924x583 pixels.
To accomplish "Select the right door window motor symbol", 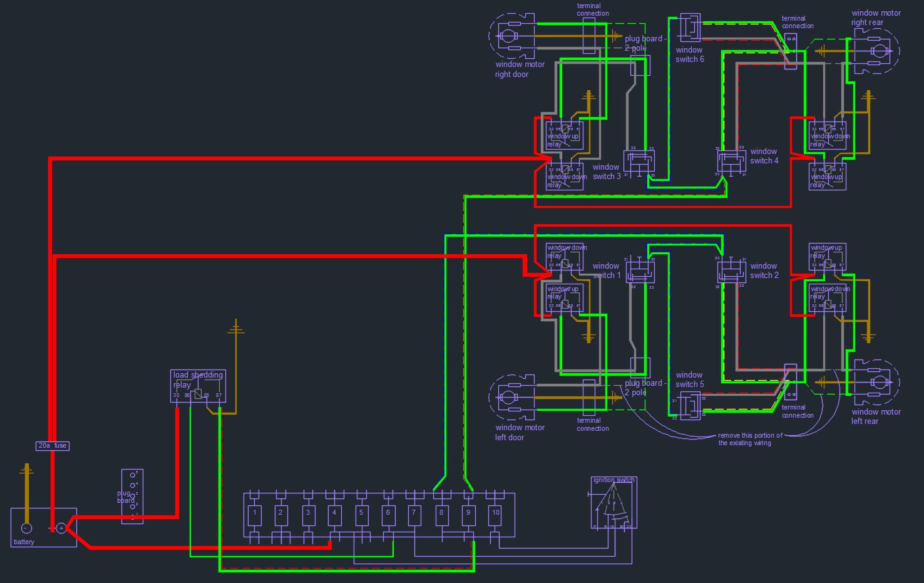I will coord(513,36).
